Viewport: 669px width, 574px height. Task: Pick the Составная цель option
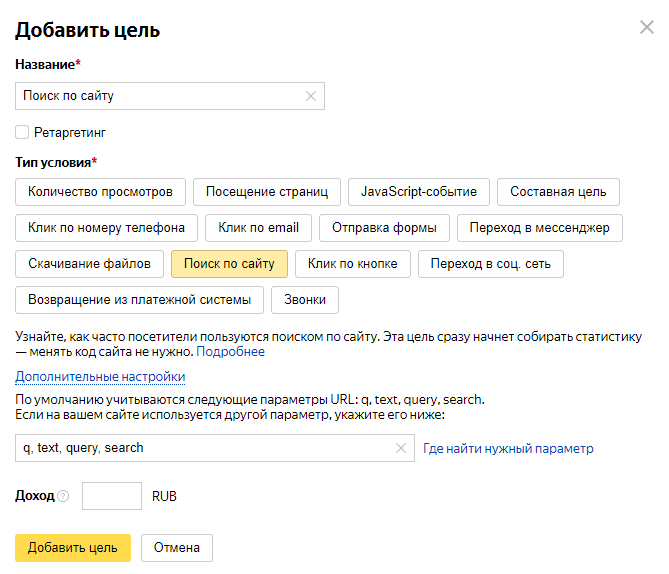coord(558,192)
